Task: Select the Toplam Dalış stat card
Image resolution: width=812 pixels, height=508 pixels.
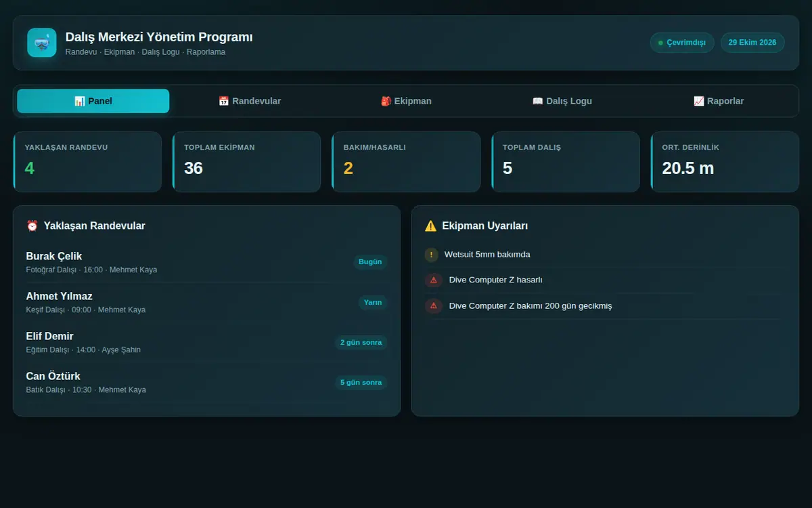Action: [565, 162]
